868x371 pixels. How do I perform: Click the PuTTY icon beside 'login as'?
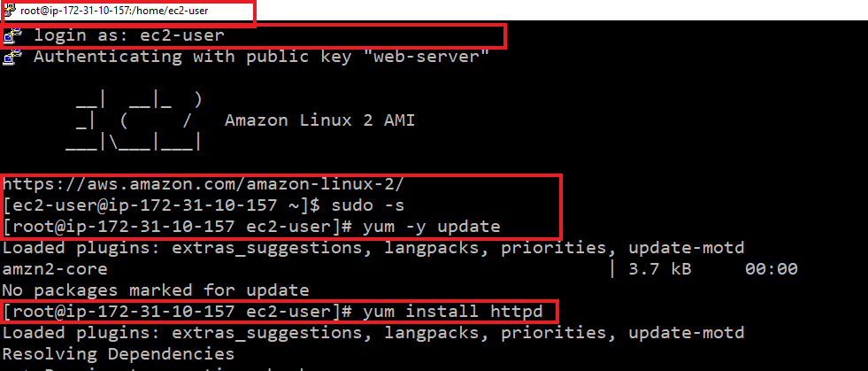12,36
